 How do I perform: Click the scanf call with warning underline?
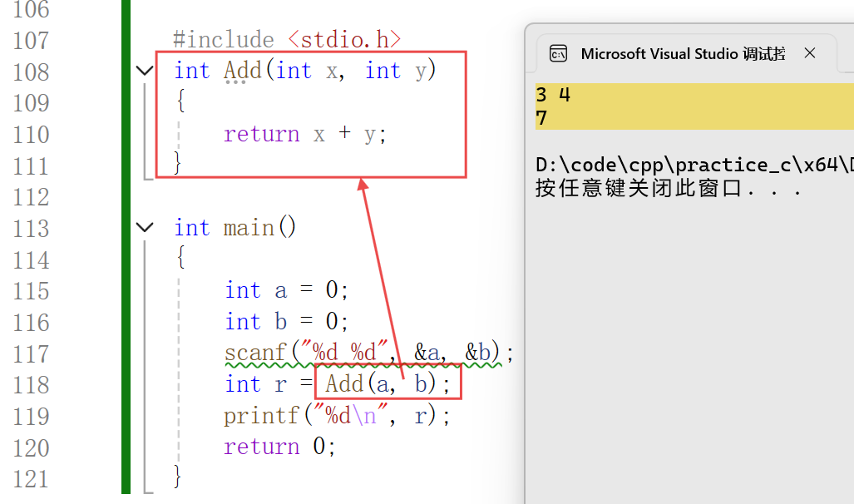tap(368, 353)
